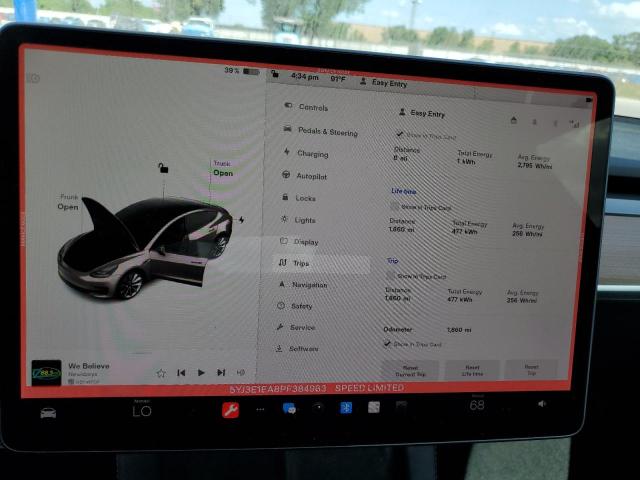Tap the HomeLink garage icon
The width and height of the screenshot is (640, 480).
click(514, 120)
